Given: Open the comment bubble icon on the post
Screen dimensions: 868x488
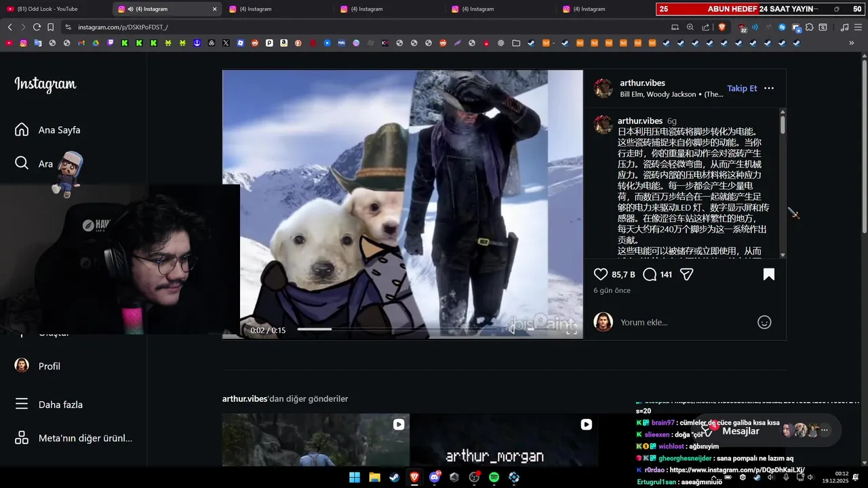Looking at the screenshot, I should pos(650,274).
